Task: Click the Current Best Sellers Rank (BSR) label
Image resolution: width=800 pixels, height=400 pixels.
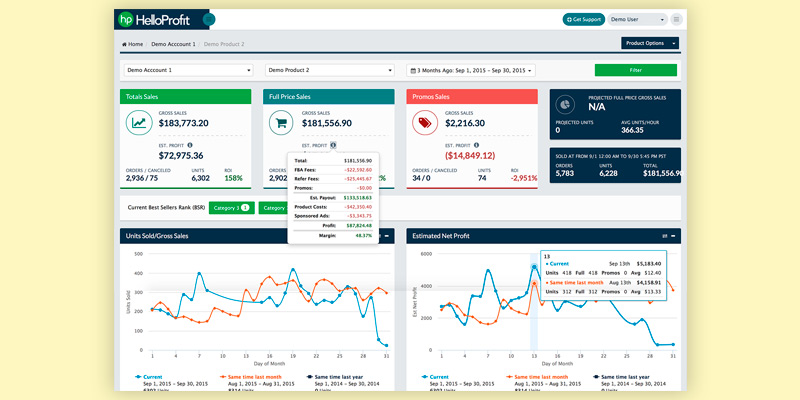Action: pos(165,208)
